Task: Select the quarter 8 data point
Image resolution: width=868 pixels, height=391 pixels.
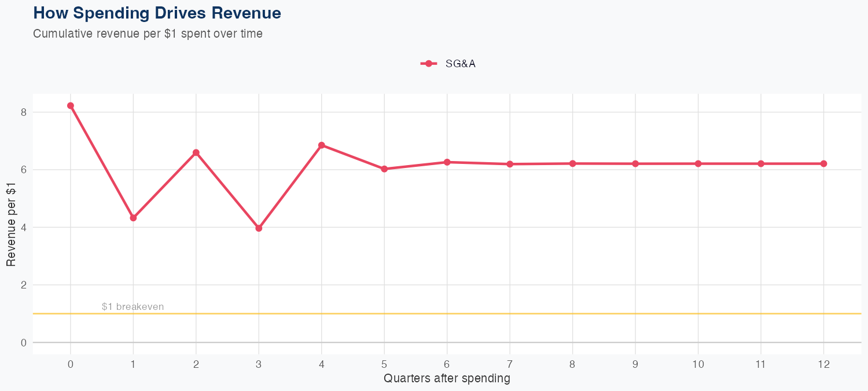Action: (572, 163)
